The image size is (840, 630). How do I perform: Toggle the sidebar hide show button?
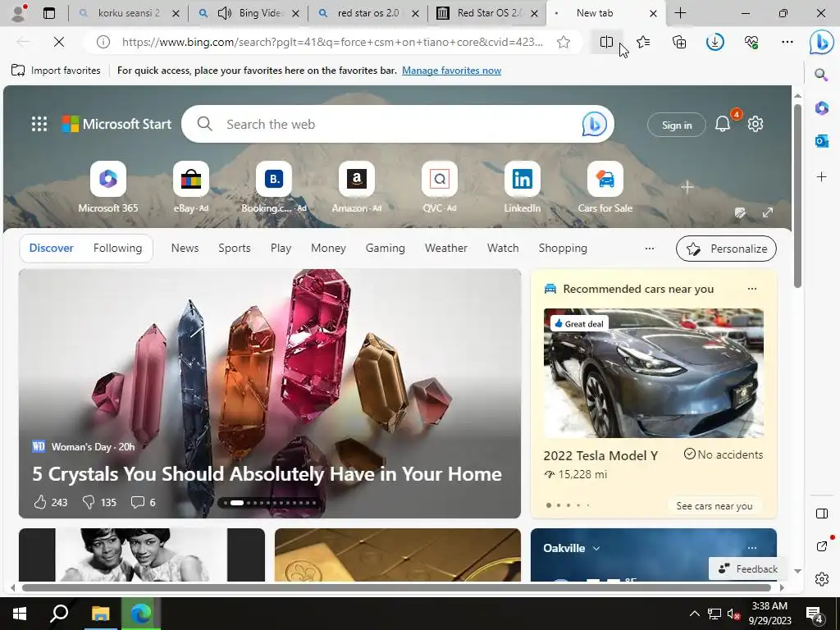[821, 514]
